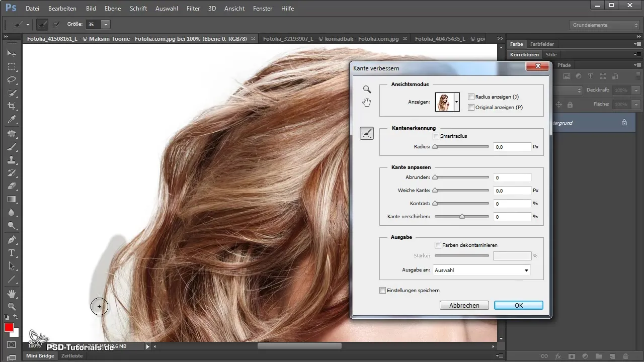The image size is (644, 362).
Task: Select the Quick Selection tool
Action: (x=12, y=93)
